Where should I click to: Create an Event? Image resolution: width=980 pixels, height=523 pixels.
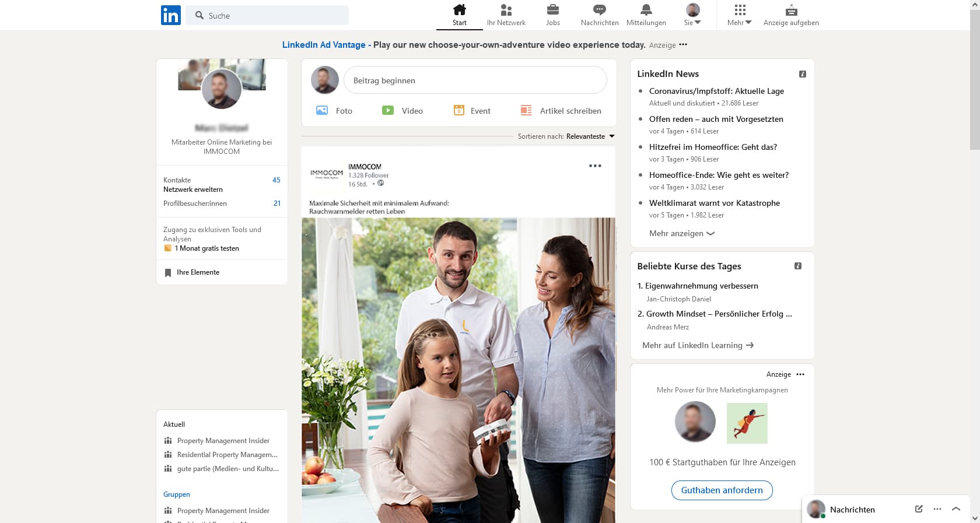point(473,110)
